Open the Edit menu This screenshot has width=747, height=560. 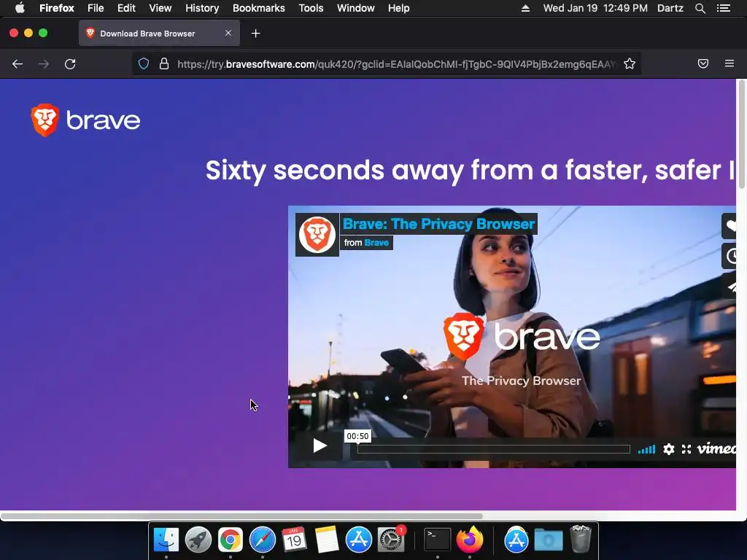pos(126,8)
